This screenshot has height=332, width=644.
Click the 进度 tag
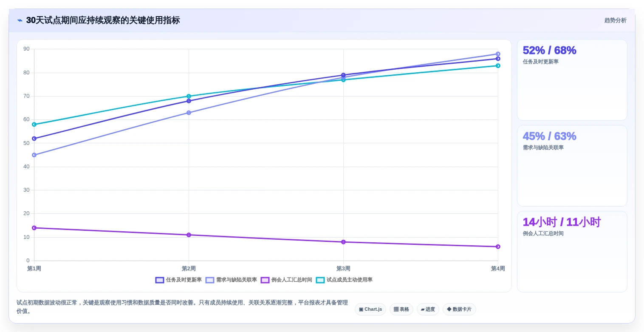[x=428, y=309]
